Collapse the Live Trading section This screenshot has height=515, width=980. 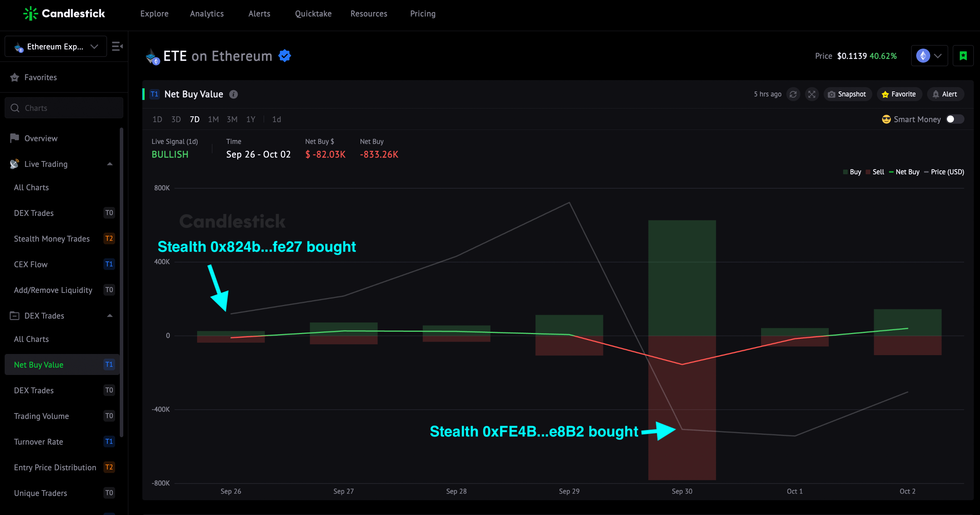(110, 164)
